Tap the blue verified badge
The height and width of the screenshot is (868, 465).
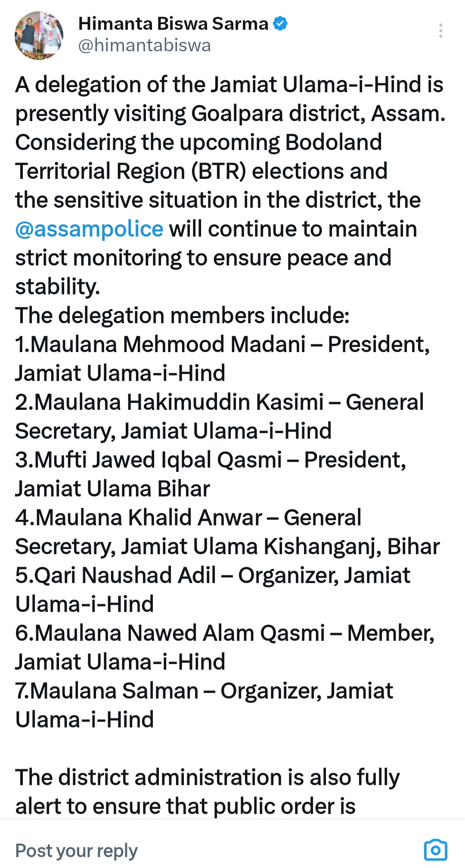(280, 24)
